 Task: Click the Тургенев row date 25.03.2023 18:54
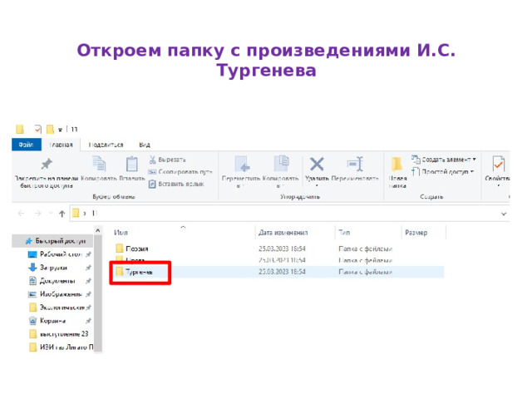pyautogui.click(x=282, y=272)
